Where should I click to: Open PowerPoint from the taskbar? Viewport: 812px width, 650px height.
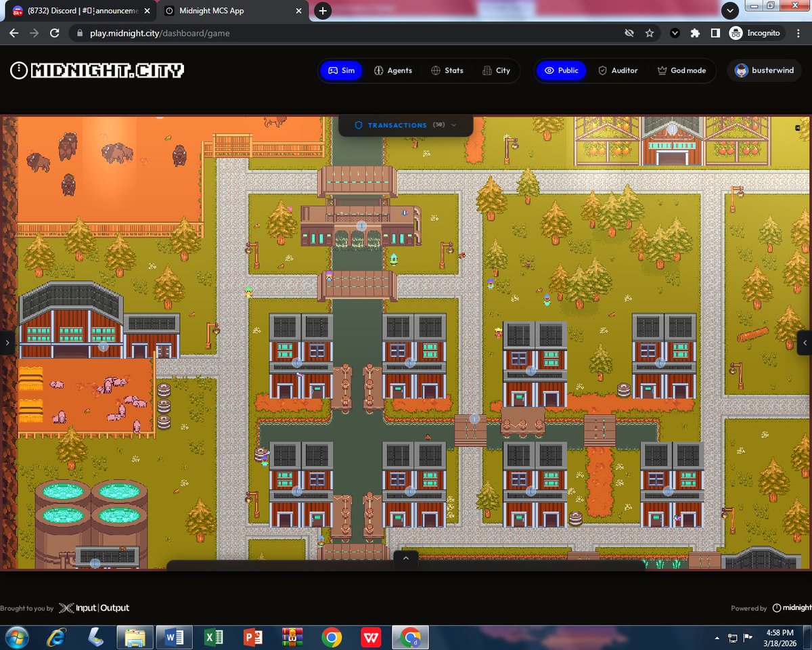coord(253,637)
